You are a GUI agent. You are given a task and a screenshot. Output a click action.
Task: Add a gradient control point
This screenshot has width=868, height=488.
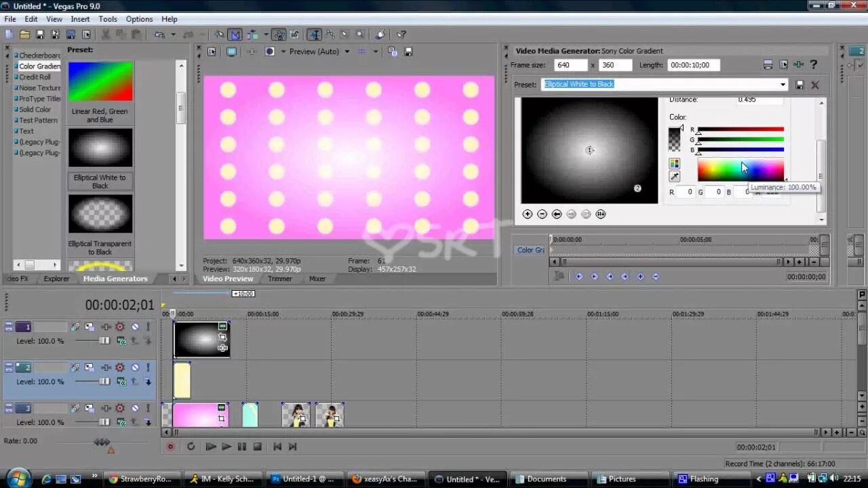point(527,214)
